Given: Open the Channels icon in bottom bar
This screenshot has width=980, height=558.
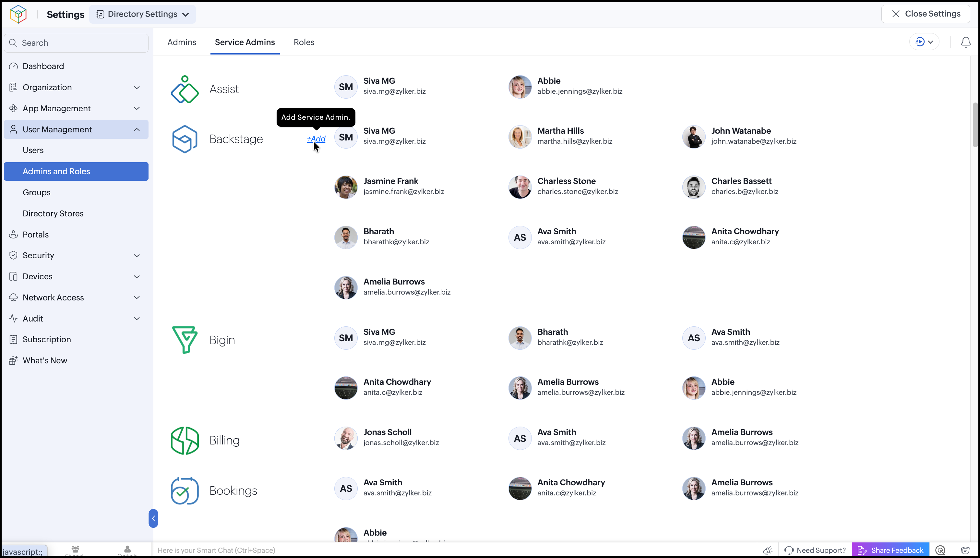Looking at the screenshot, I should [76, 550].
